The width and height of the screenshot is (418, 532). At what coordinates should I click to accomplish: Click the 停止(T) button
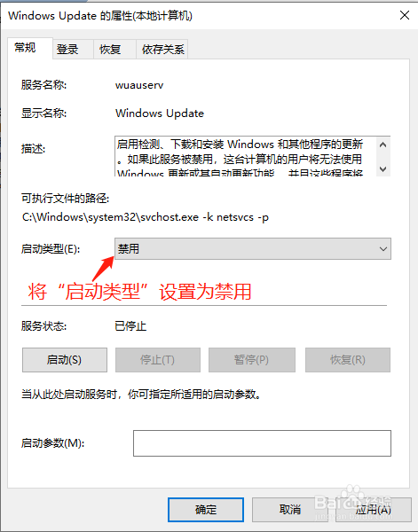pyautogui.click(x=158, y=360)
